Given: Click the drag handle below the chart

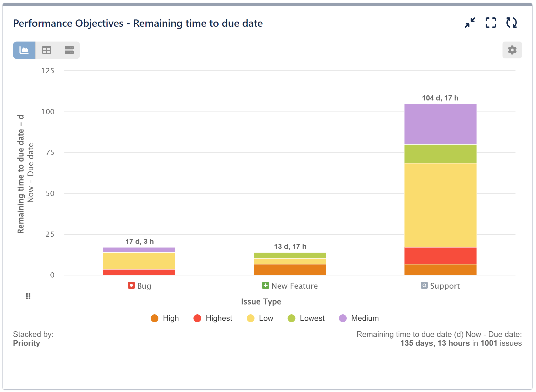Looking at the screenshot, I should 28,296.
